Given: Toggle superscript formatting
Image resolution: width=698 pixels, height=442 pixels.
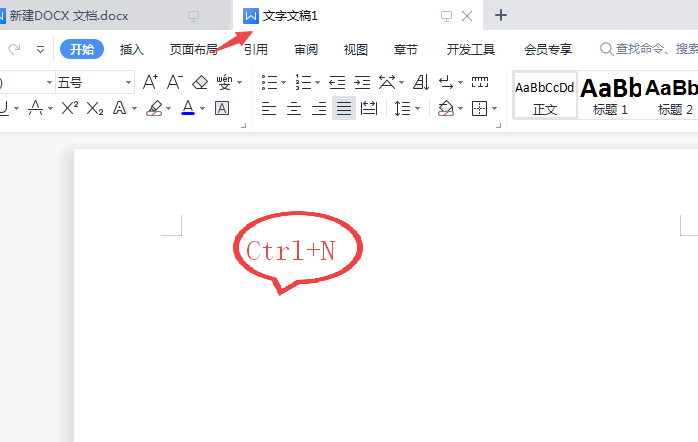Looking at the screenshot, I should click(69, 108).
